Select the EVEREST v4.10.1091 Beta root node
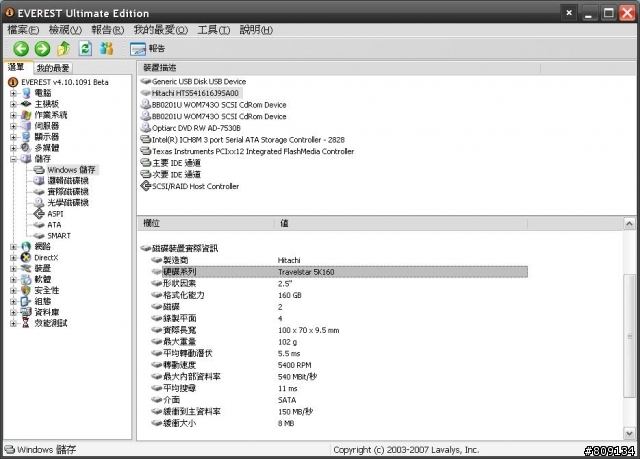Viewport: 640px width, 459px height. [65, 82]
